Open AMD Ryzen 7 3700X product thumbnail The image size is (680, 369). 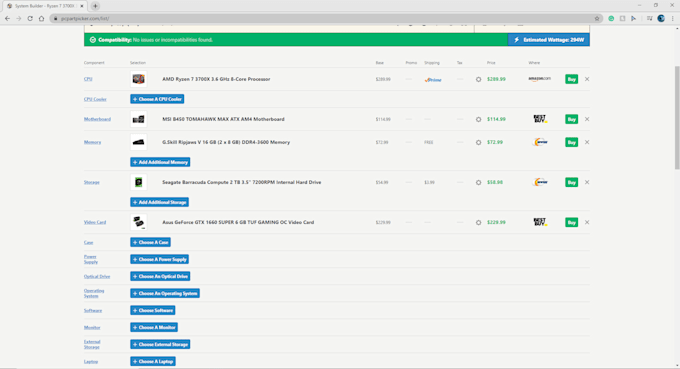(x=138, y=79)
